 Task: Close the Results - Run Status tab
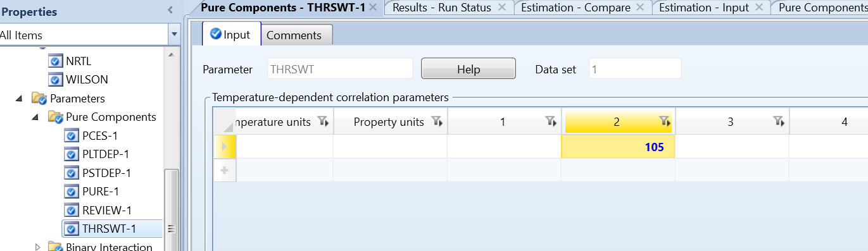[502, 8]
